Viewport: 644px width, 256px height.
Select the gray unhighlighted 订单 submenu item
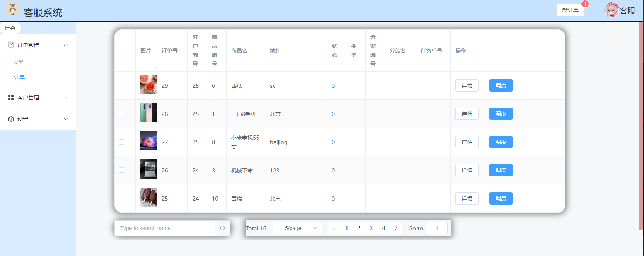point(19,61)
